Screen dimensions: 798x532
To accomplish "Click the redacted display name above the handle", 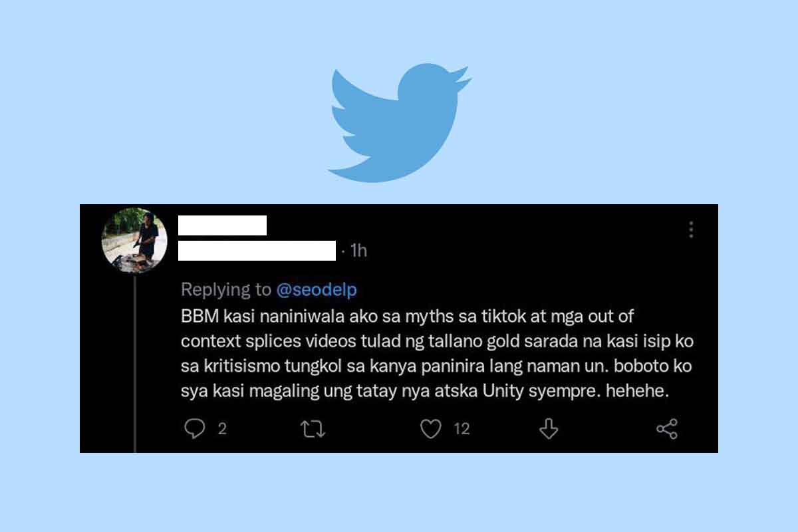I will (222, 225).
